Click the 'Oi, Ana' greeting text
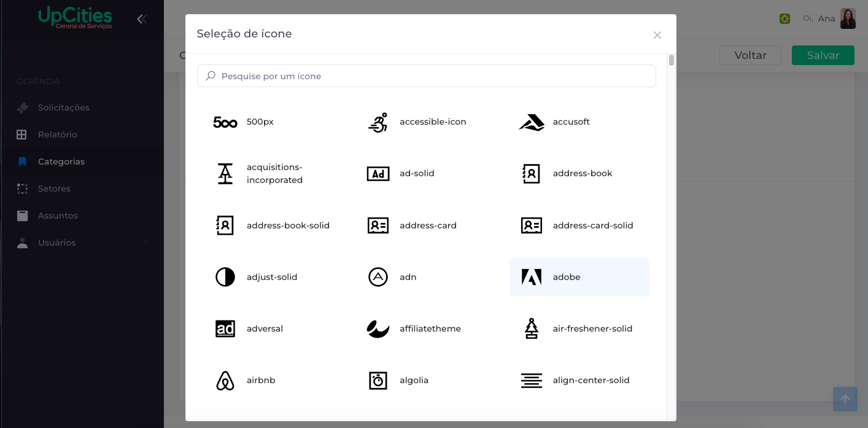The height and width of the screenshot is (428, 868). (x=819, y=18)
